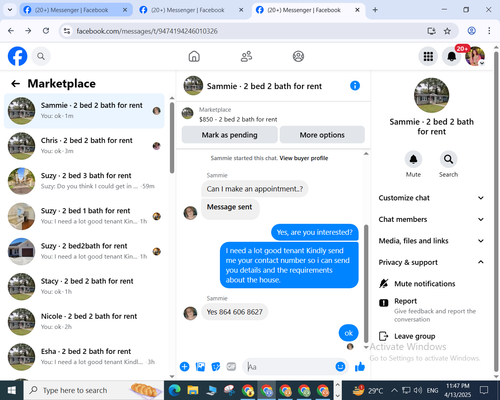Open File Explorer from the taskbar
Screen dimensions: 500x400
pos(193,390)
